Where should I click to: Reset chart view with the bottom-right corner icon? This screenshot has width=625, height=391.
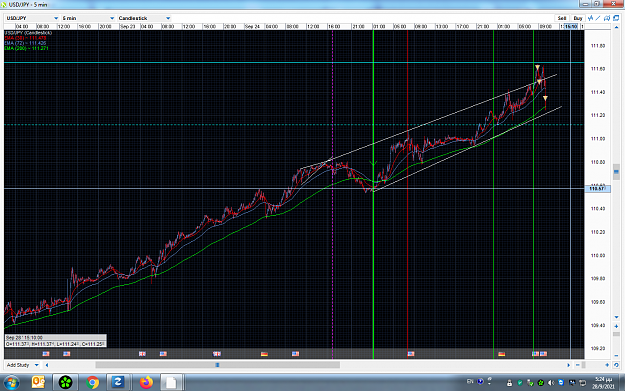pos(616,365)
